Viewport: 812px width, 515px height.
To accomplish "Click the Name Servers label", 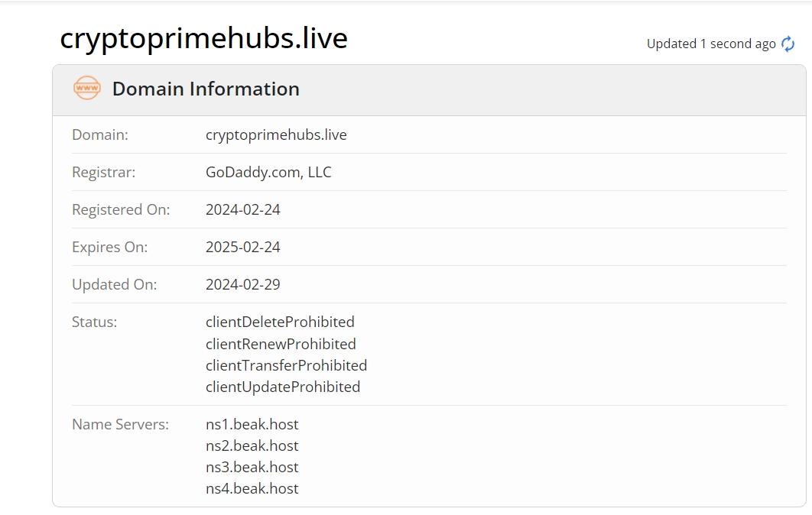I will [120, 424].
